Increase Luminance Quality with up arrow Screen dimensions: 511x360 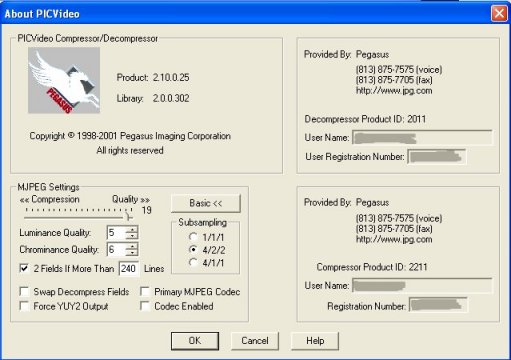click(132, 229)
